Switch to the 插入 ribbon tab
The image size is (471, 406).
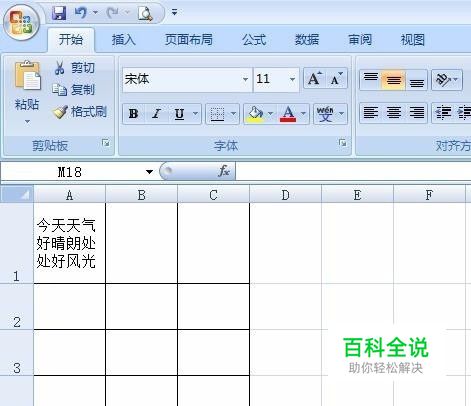click(124, 40)
